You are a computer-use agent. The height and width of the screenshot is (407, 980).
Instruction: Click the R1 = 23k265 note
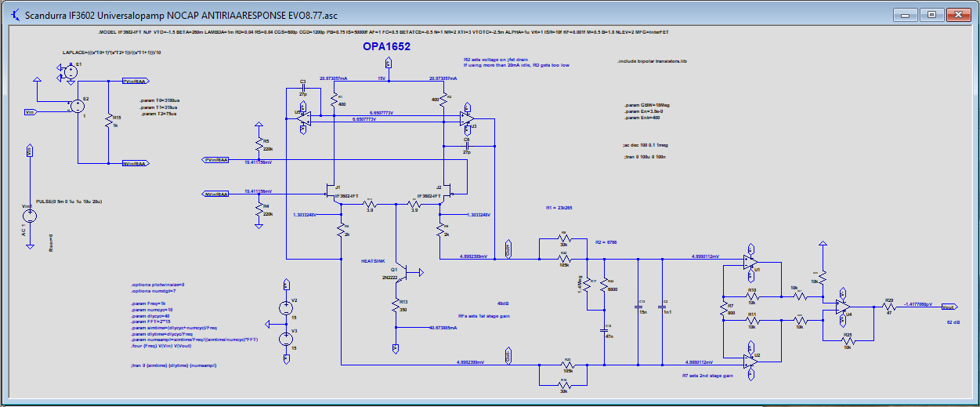coord(559,207)
